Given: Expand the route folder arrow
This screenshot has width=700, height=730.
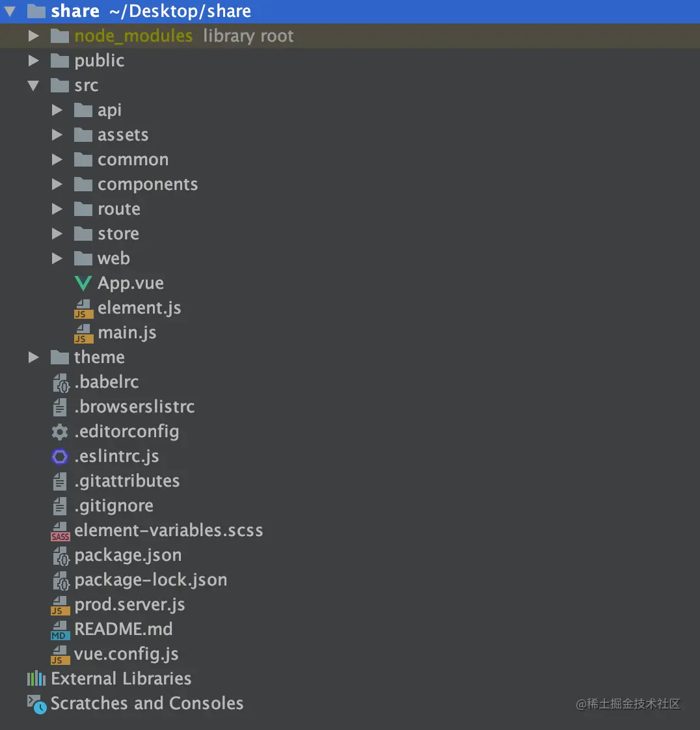Looking at the screenshot, I should (57, 209).
